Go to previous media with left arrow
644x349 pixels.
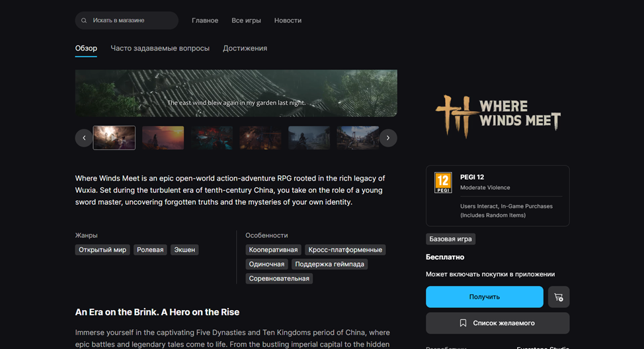point(84,138)
